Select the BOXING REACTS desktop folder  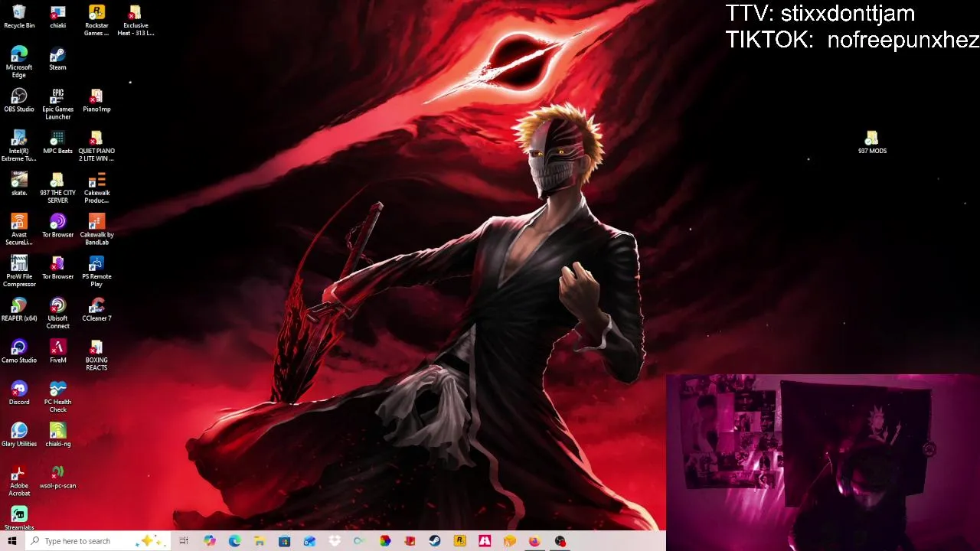(x=96, y=355)
